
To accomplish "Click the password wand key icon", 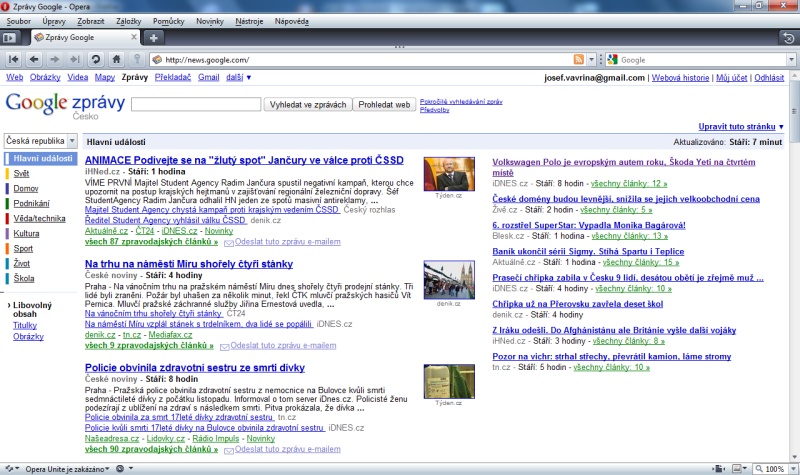I will [137, 60].
